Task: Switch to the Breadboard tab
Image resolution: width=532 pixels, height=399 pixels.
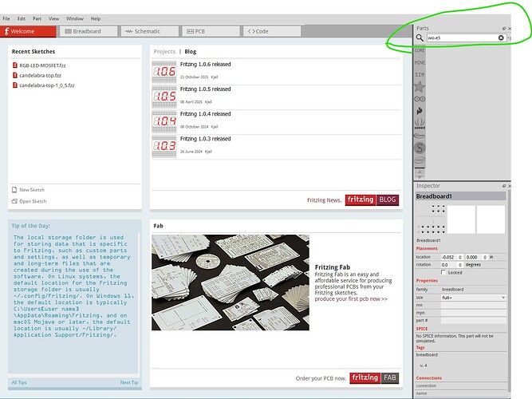Action: coord(88,31)
